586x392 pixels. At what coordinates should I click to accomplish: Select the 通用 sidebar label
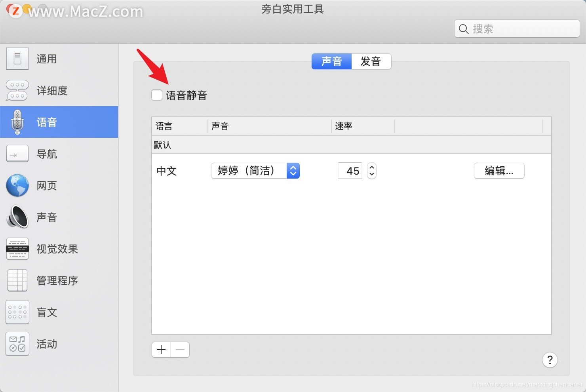pyautogui.click(x=47, y=59)
